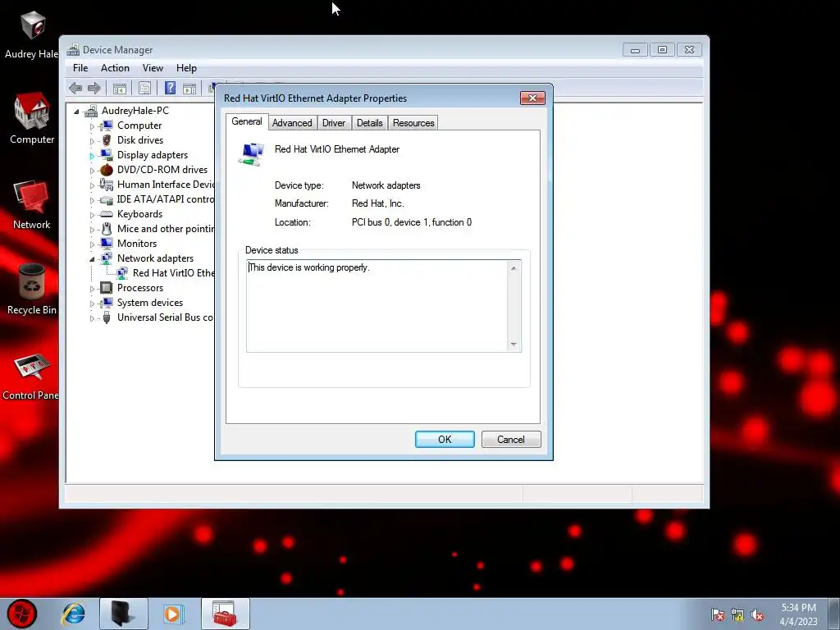This screenshot has width=840, height=630.
Task: Open the Computer desktop icon
Action: point(32,118)
